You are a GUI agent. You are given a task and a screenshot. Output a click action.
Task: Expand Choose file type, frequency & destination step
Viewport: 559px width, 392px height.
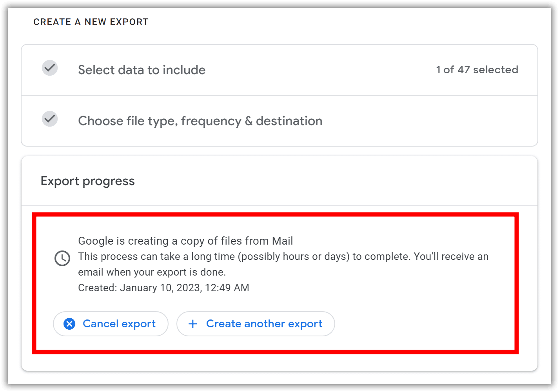pos(279,121)
